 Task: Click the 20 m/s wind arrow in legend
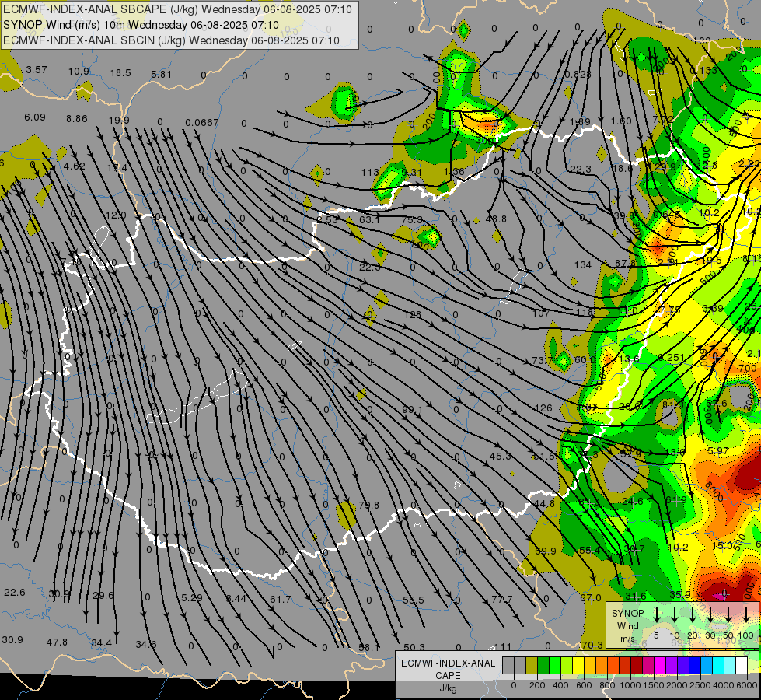(x=693, y=615)
